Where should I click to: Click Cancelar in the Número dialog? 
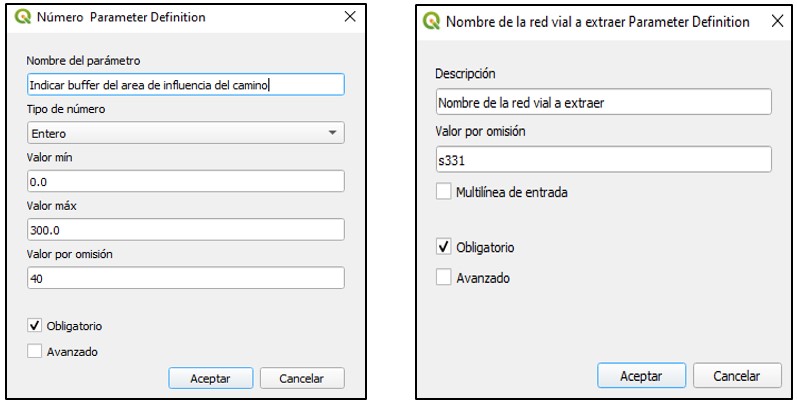point(302,379)
